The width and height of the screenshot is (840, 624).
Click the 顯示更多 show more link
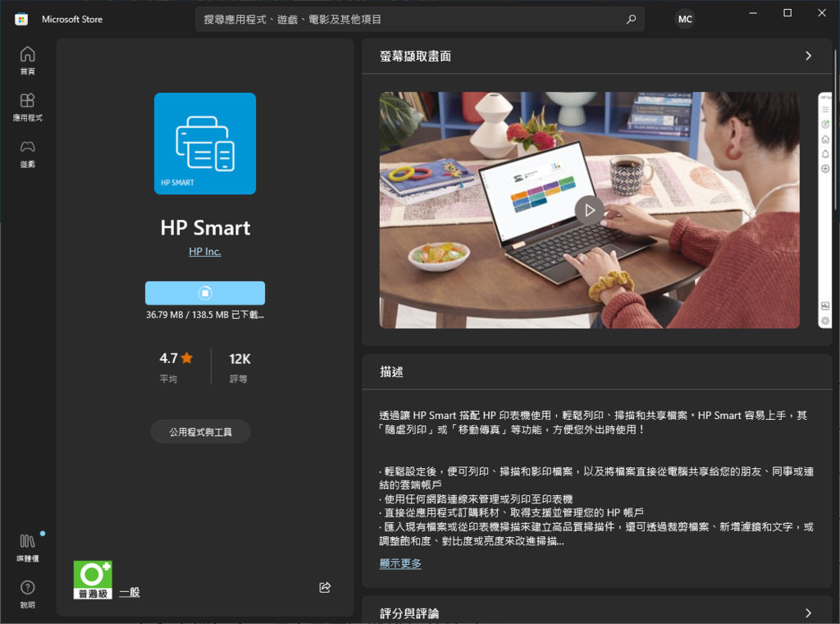tap(400, 563)
